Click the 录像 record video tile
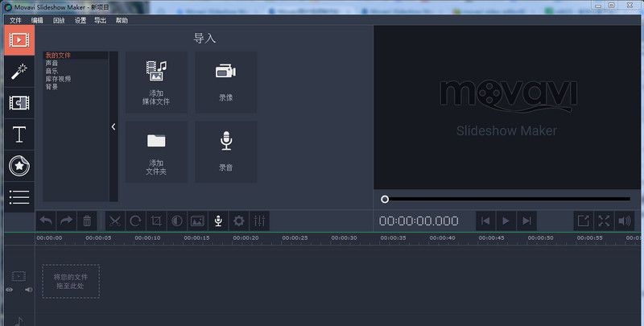The height and width of the screenshot is (326, 644). (x=226, y=82)
